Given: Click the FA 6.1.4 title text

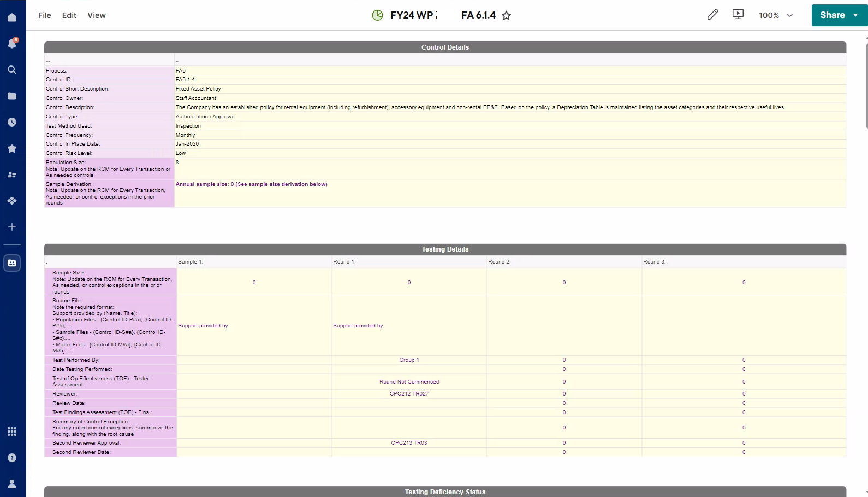Looking at the screenshot, I should (x=478, y=15).
